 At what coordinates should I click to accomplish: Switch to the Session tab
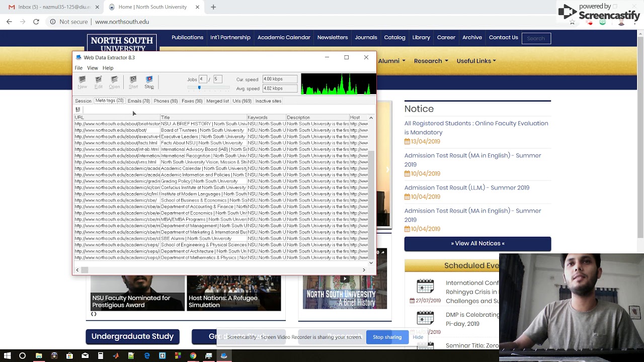(x=84, y=101)
